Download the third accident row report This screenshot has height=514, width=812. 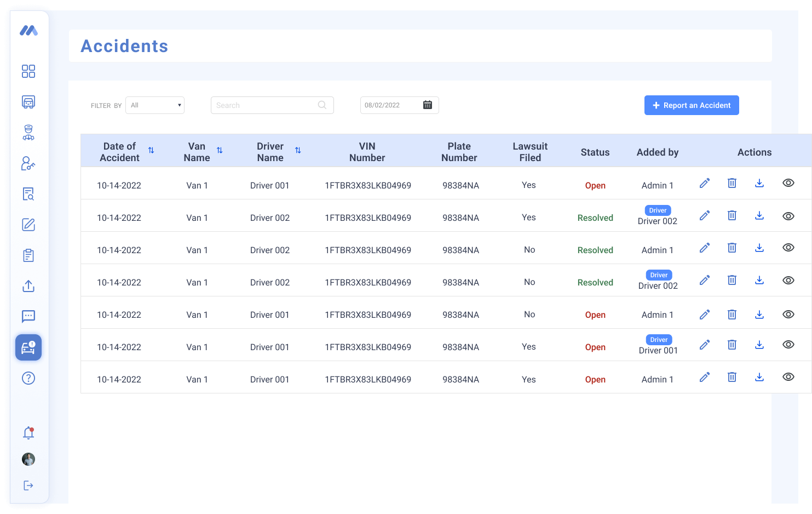point(759,248)
